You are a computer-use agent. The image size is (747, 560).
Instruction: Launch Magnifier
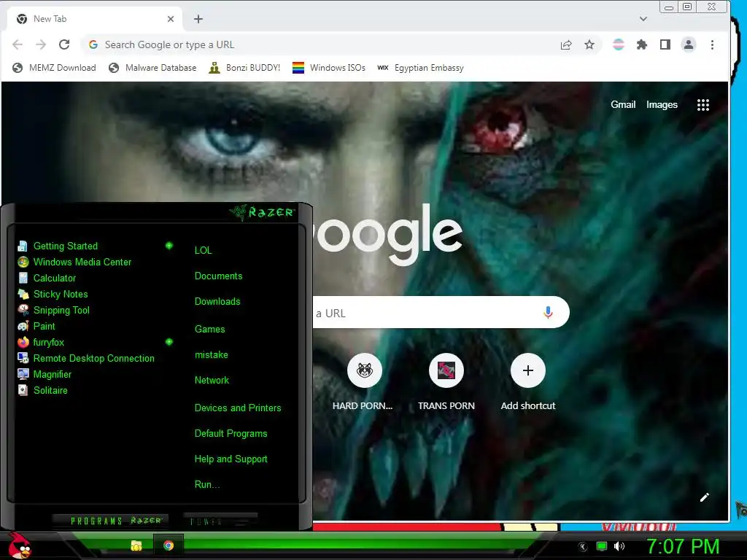coord(44,374)
